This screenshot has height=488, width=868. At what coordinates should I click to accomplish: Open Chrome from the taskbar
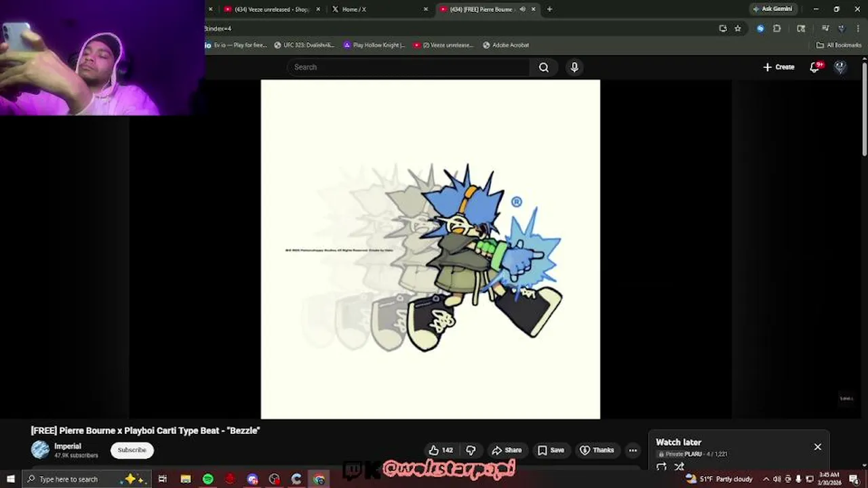(x=319, y=479)
